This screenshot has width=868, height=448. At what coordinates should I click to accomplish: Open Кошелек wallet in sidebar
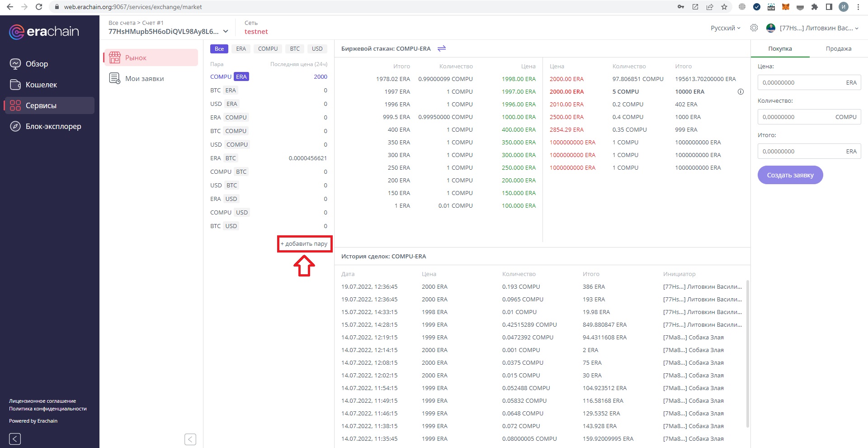pos(41,85)
